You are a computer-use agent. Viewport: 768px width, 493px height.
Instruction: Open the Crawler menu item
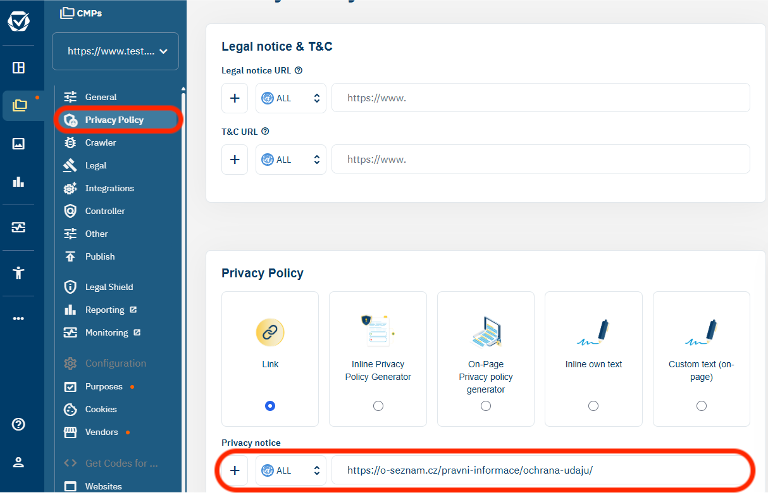100,143
